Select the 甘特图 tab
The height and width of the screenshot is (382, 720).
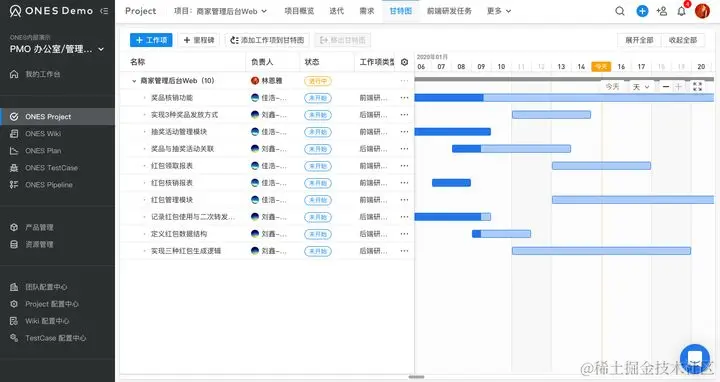coord(400,11)
